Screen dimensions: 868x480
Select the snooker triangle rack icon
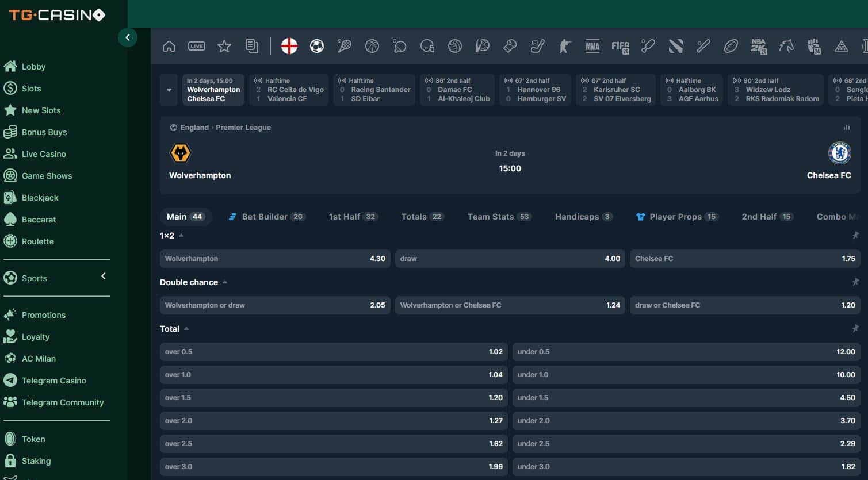click(x=842, y=46)
